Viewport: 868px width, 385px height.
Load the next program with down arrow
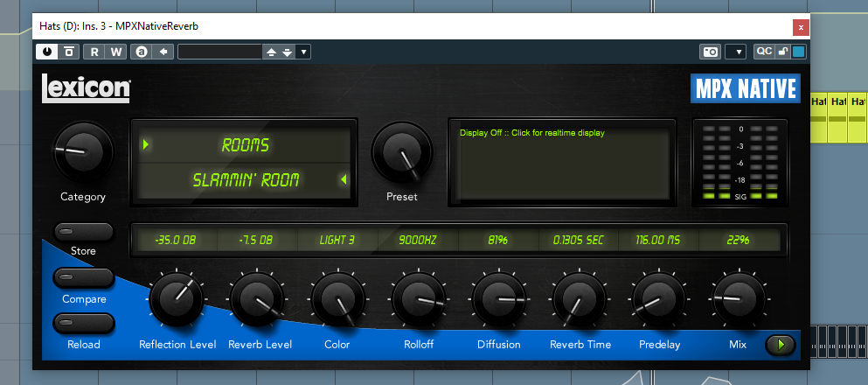tap(287, 52)
